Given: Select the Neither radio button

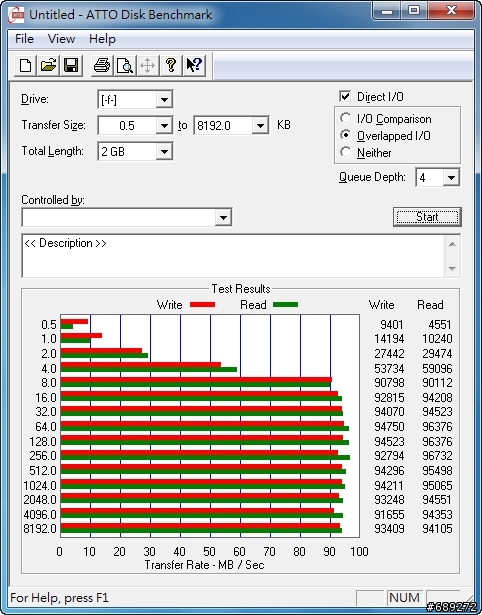Looking at the screenshot, I should point(346,152).
